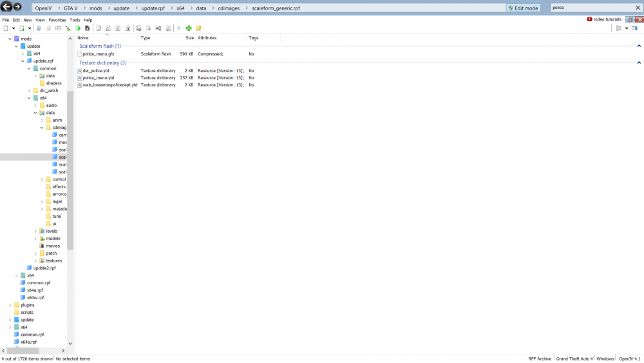Open the view mode dropdown arrow
This screenshot has height=363, width=644.
click(627, 28)
